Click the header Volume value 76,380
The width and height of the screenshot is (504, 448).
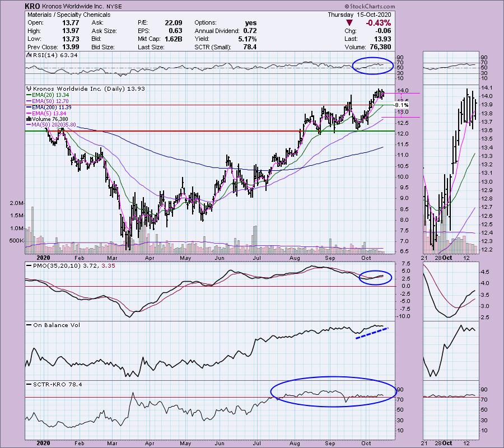point(380,47)
